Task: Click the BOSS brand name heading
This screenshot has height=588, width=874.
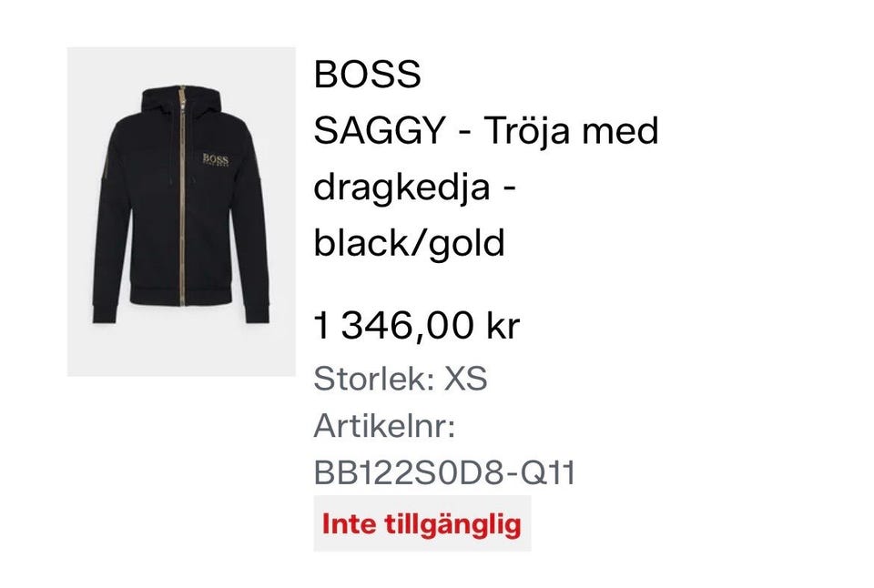Action: [367, 74]
